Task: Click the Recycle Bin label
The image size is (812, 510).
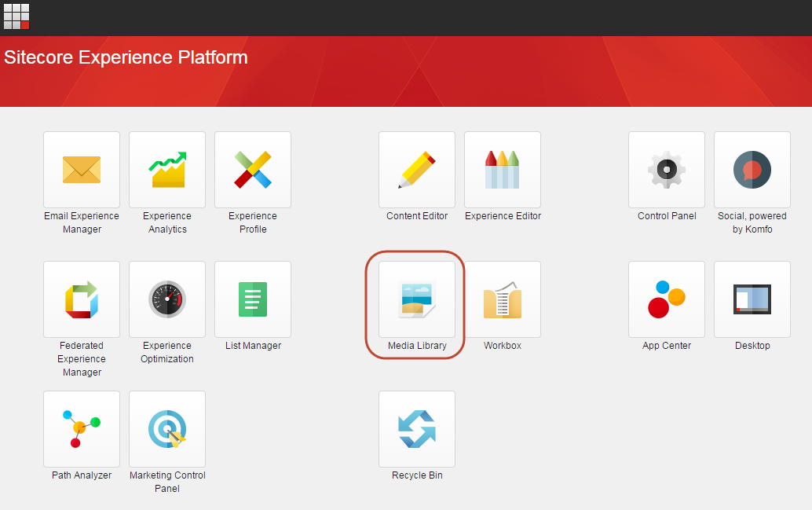Action: (x=418, y=475)
